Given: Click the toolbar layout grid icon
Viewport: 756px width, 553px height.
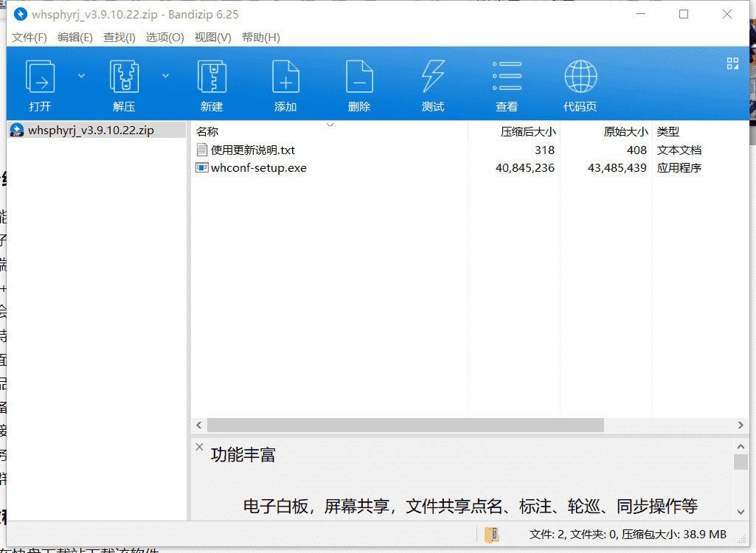Looking at the screenshot, I should click(733, 63).
